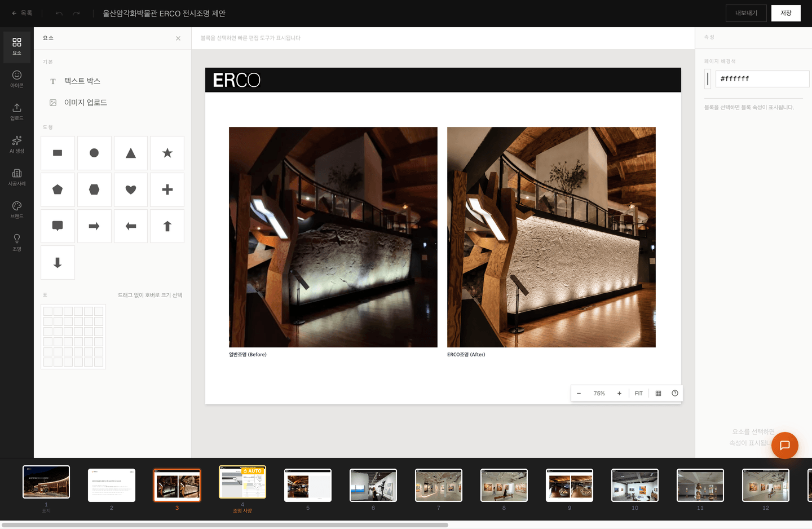Insert the circle shape

94,153
